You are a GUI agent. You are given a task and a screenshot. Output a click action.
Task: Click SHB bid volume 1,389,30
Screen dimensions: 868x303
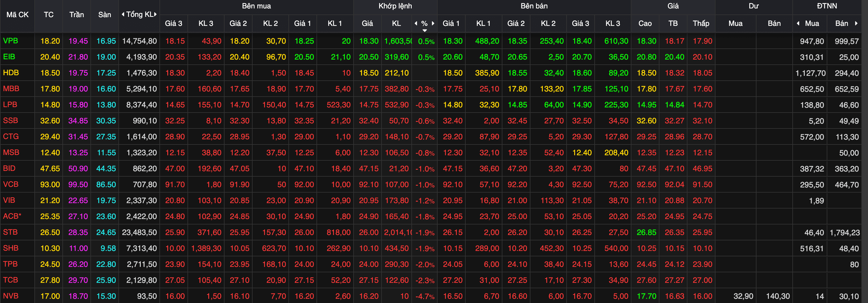206,248
